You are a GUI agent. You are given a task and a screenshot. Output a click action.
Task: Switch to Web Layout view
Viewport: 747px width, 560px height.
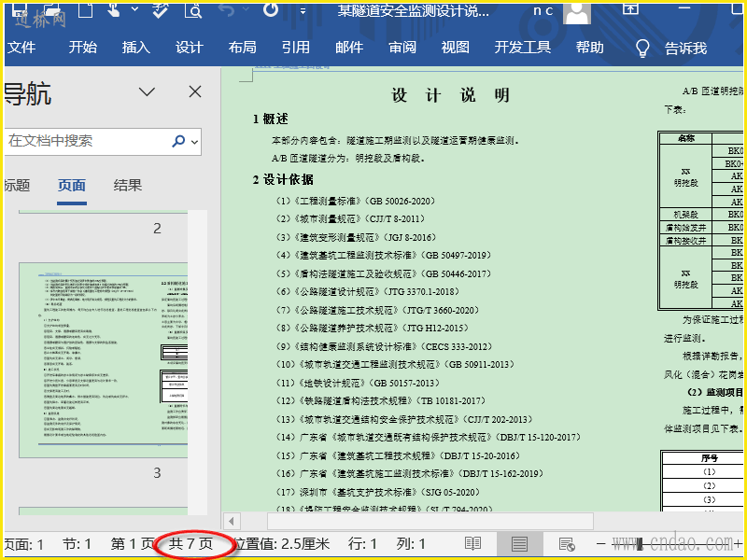click(567, 543)
